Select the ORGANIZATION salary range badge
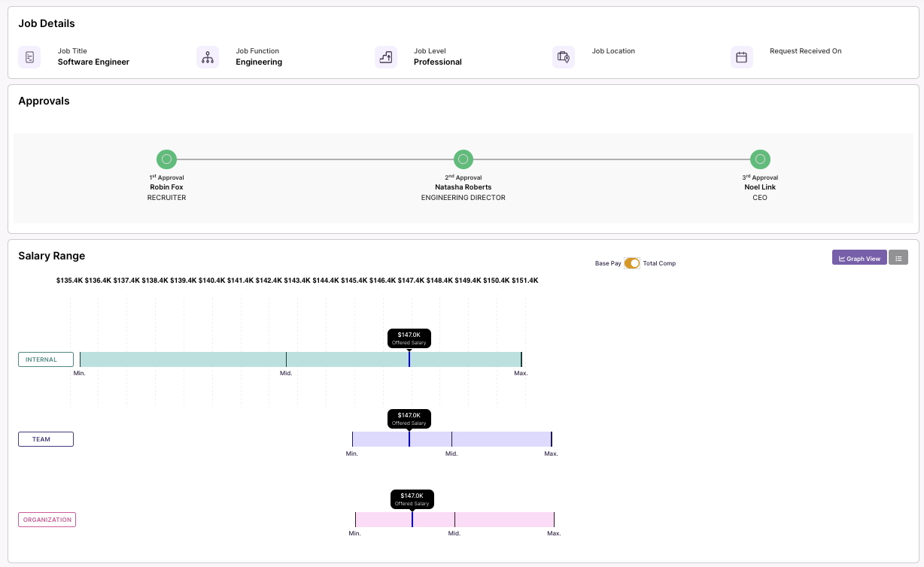Viewport: 924px width, 567px height. click(47, 519)
